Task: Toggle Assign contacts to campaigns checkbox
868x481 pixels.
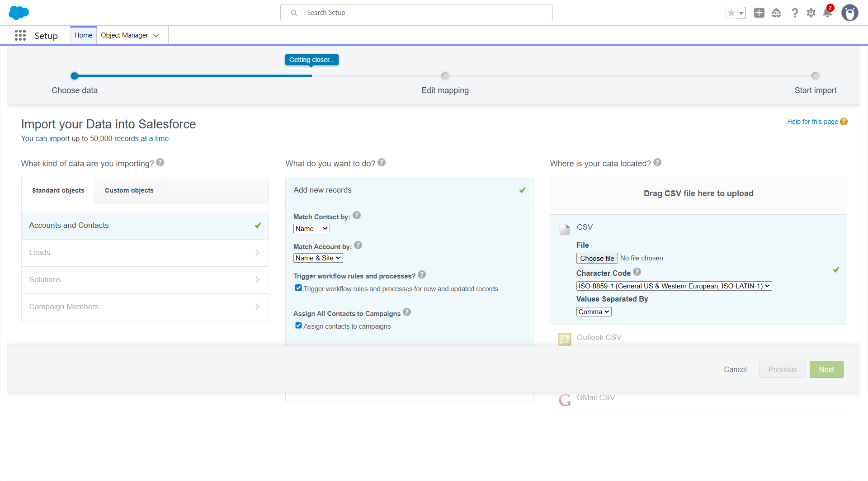Action: click(298, 325)
